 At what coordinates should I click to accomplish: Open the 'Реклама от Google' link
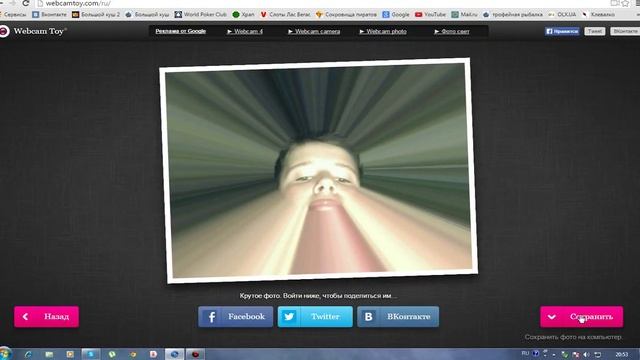pyautogui.click(x=180, y=31)
